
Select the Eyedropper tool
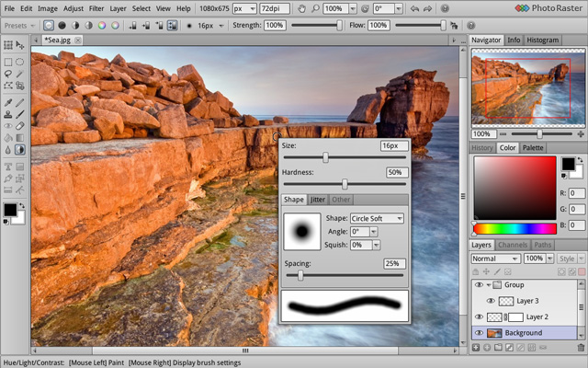(8, 102)
